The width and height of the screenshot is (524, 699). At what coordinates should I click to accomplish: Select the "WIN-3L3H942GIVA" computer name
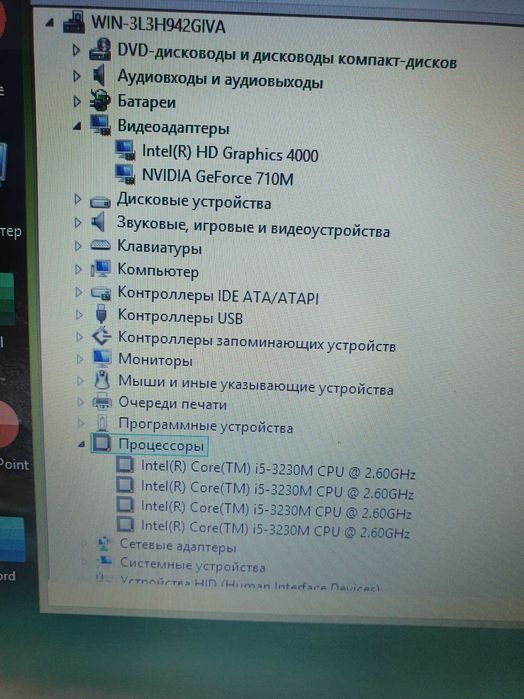tap(158, 25)
